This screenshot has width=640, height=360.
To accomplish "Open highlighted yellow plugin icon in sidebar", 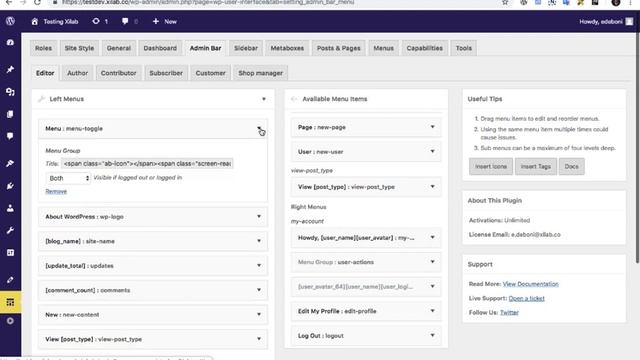I will pyautogui.click(x=10, y=302).
